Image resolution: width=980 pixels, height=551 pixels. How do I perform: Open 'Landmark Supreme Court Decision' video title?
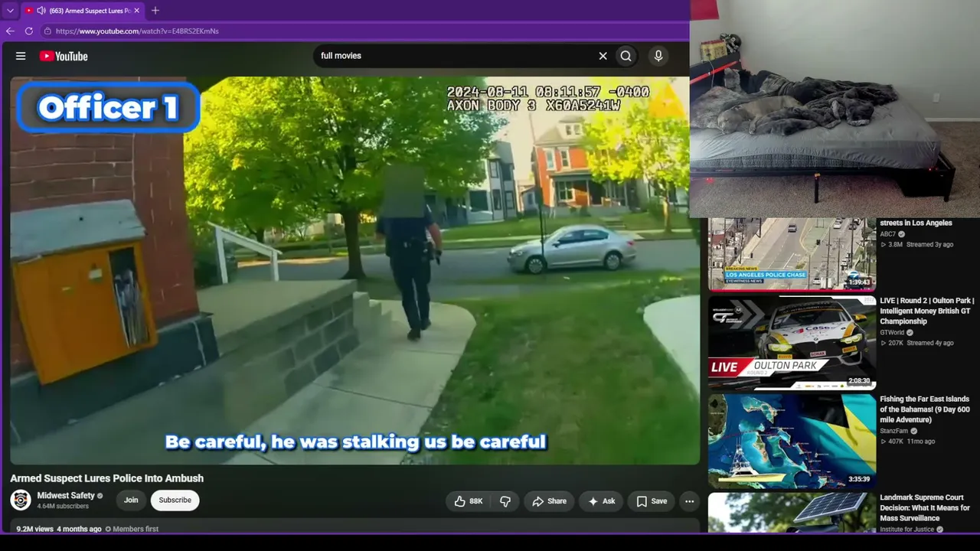click(925, 508)
